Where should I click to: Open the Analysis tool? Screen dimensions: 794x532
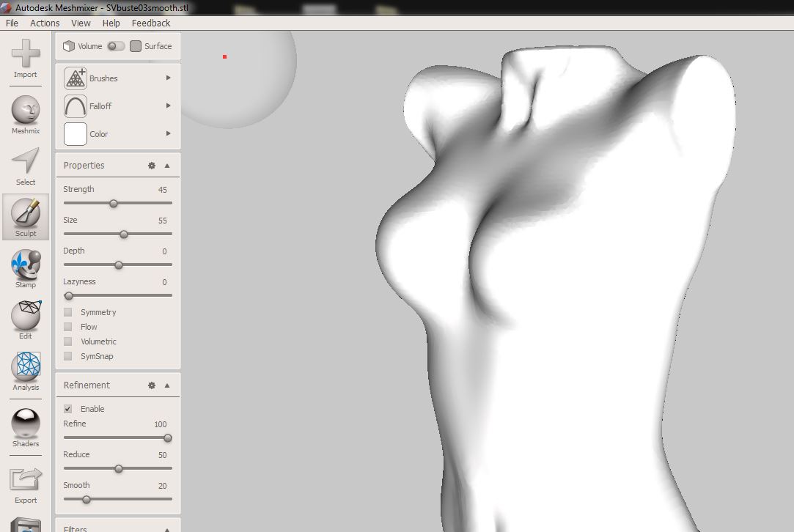coord(26,366)
